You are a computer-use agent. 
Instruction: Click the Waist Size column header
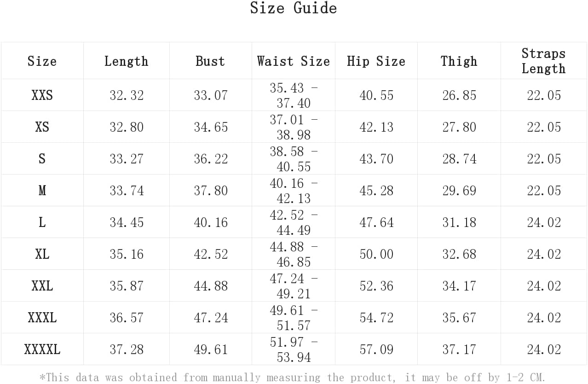[x=294, y=61]
